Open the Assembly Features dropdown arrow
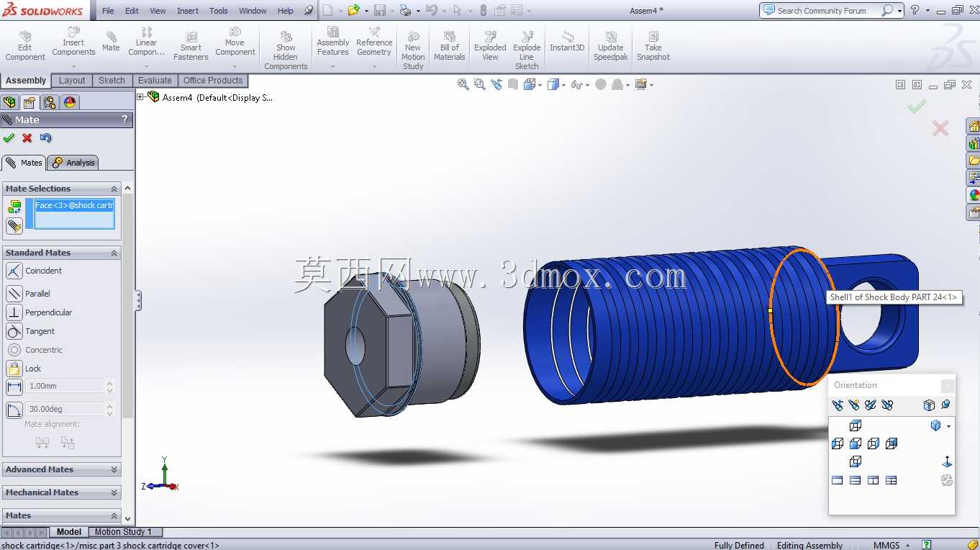Viewport: 980px width, 550px height. click(333, 66)
